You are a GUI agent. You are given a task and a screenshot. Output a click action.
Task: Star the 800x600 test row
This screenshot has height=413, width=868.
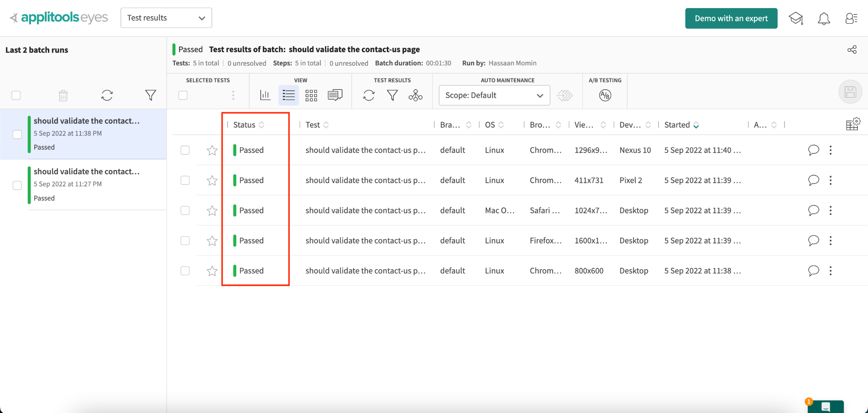[212, 271]
